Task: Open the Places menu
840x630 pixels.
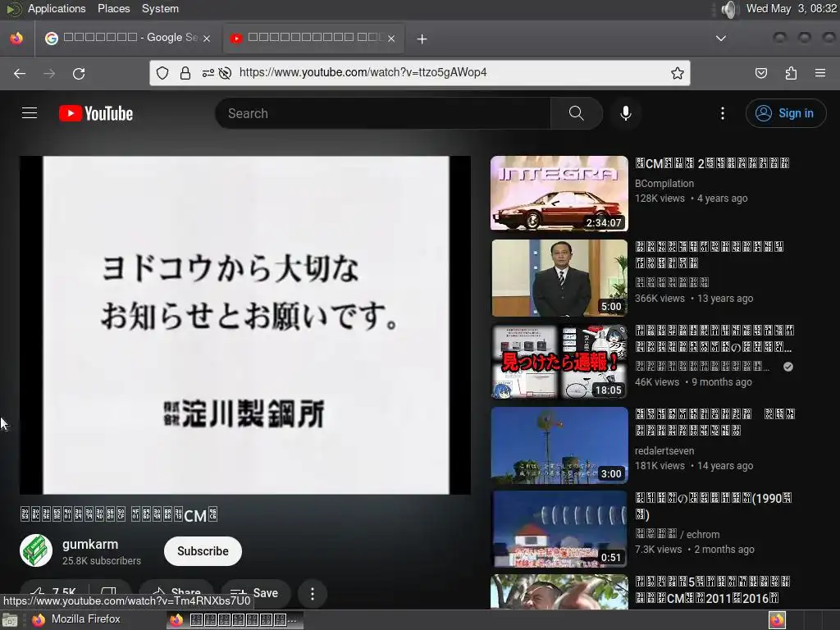Action: (113, 8)
